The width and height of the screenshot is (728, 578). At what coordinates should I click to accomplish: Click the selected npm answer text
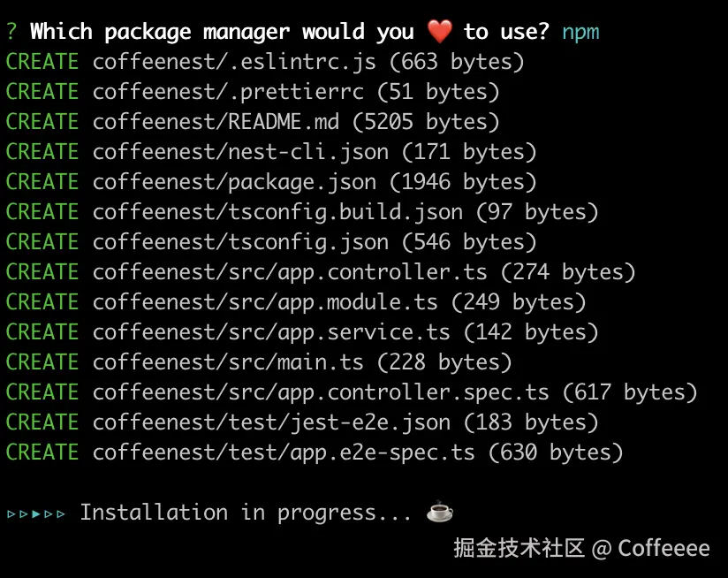[580, 32]
